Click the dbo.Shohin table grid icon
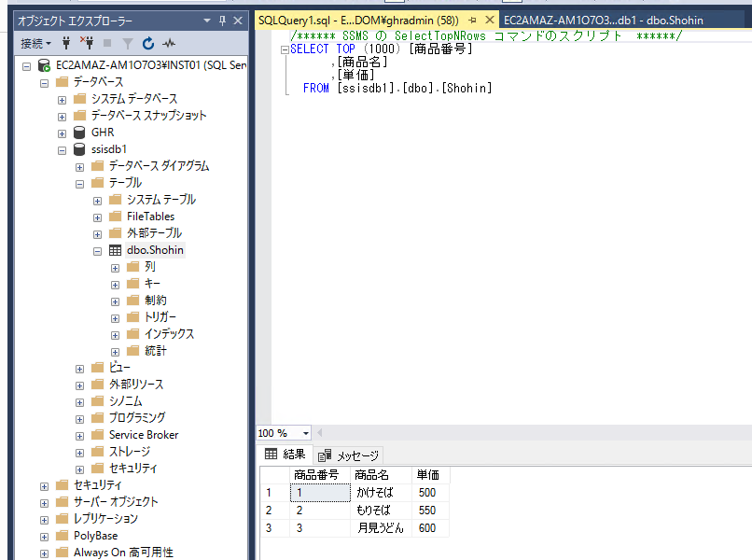The image size is (752, 560). point(115,250)
